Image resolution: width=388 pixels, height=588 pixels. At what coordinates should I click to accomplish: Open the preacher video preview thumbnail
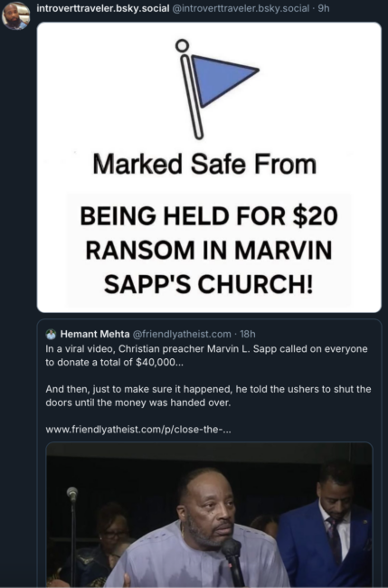coord(209,515)
